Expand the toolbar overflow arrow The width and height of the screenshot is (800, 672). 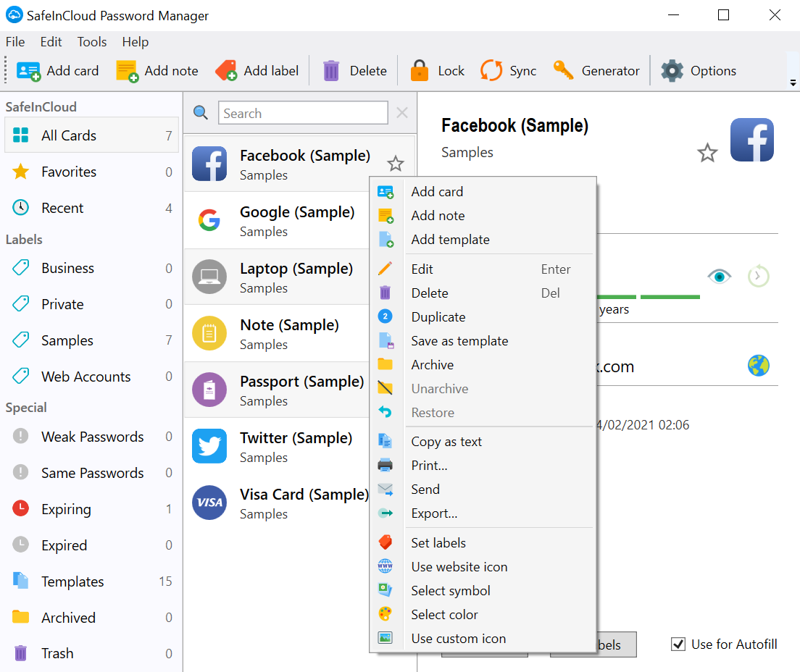point(793,83)
